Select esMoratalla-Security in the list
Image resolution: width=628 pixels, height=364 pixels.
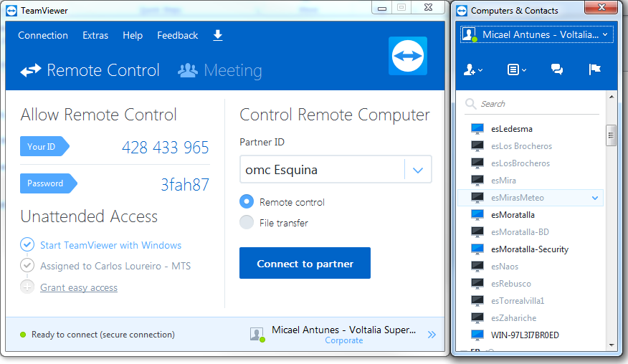pos(531,249)
